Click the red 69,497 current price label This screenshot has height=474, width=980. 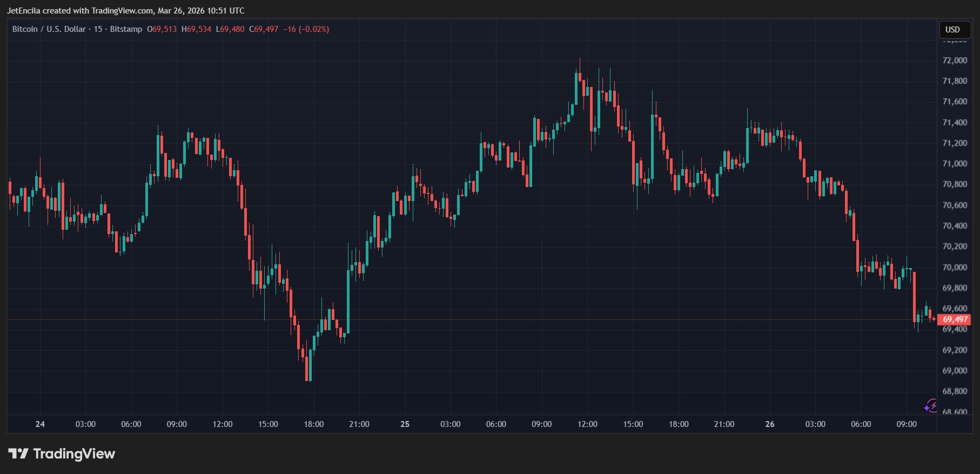tap(955, 319)
